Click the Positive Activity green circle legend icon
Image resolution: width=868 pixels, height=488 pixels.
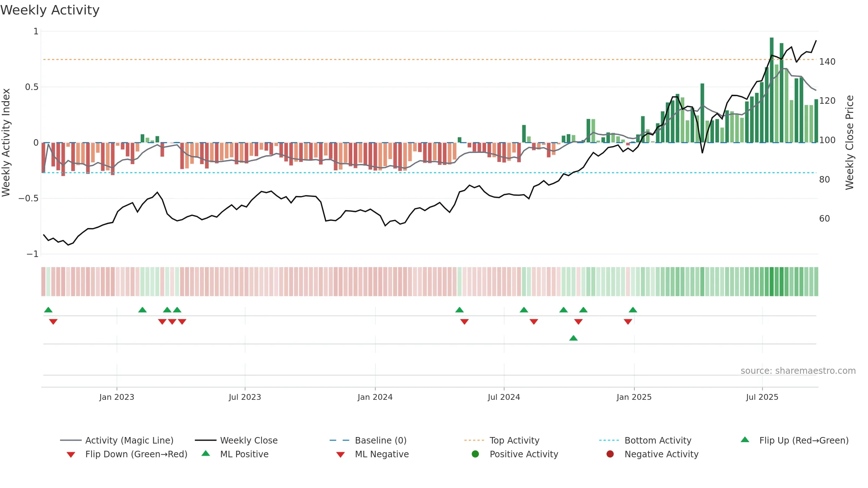(x=475, y=454)
